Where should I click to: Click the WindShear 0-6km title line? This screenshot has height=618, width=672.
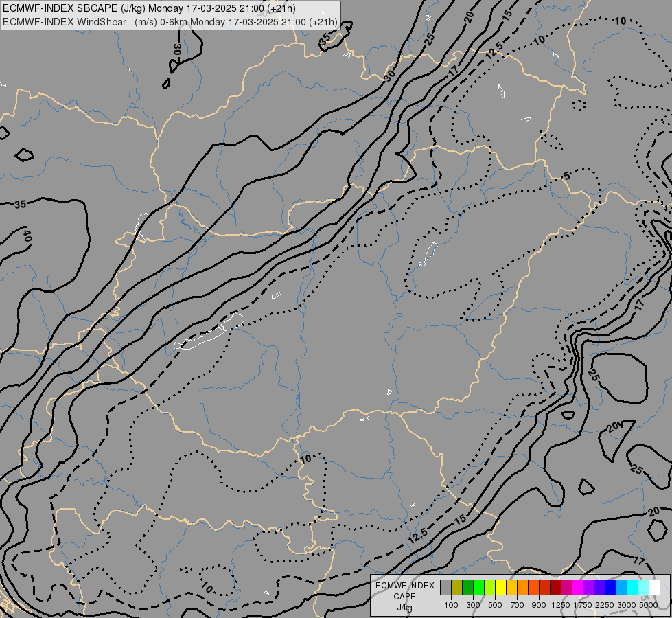pyautogui.click(x=170, y=22)
